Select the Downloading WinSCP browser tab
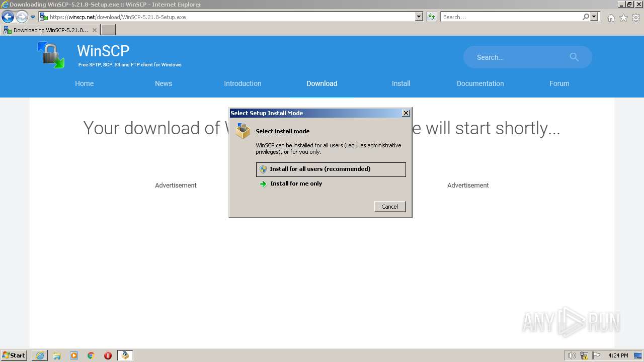The width and height of the screenshot is (644, 362). point(50,30)
